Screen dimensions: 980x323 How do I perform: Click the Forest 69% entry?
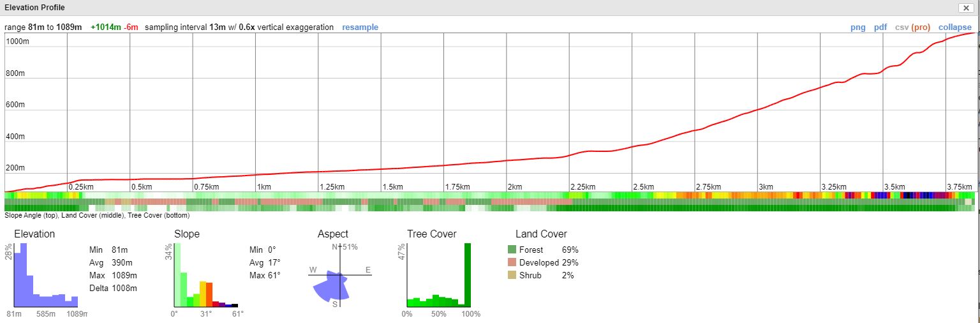click(x=543, y=250)
